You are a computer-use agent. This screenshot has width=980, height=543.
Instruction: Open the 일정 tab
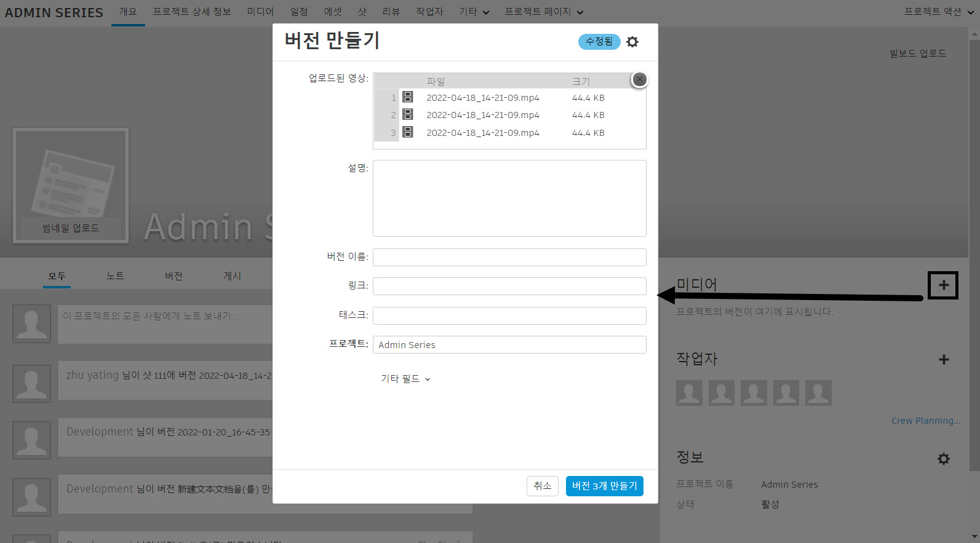(299, 12)
